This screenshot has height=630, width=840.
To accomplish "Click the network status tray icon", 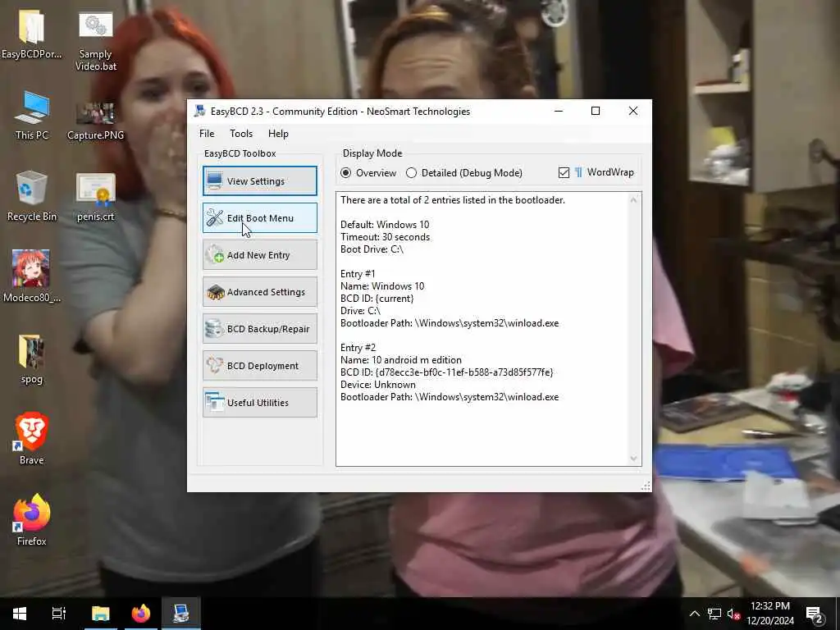I will point(714,614).
